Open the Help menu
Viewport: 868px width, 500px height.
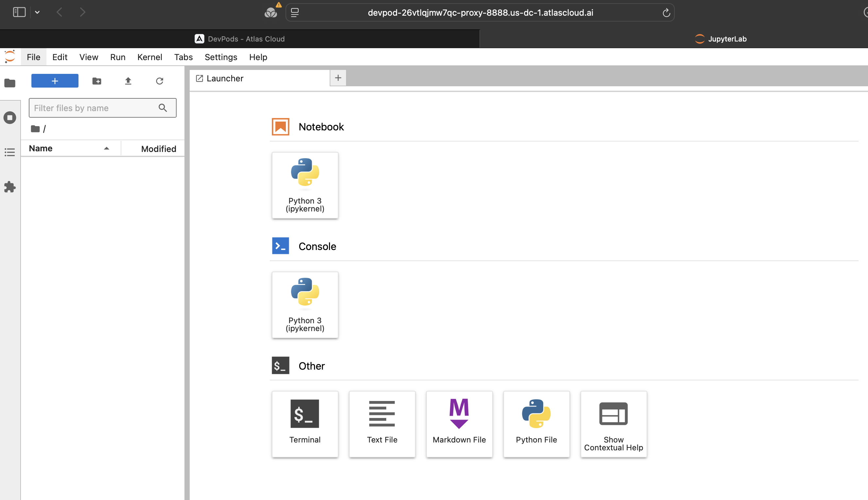tap(258, 57)
